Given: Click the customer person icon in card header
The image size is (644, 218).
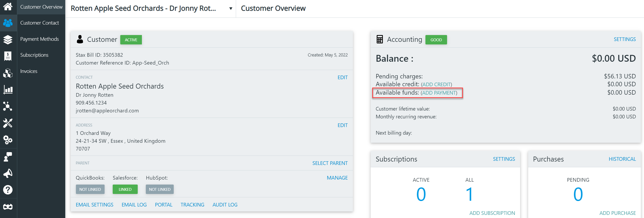Looking at the screenshot, I should tap(80, 39).
